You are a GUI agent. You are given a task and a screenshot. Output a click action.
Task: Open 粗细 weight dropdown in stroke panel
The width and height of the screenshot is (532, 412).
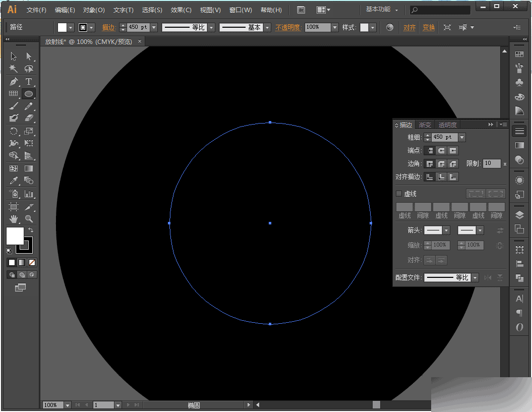462,137
